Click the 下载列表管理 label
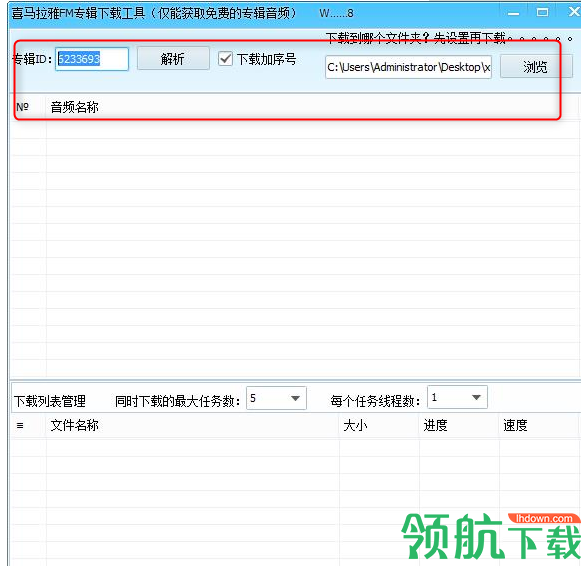Viewport: 581px width, 566px height. (x=50, y=401)
